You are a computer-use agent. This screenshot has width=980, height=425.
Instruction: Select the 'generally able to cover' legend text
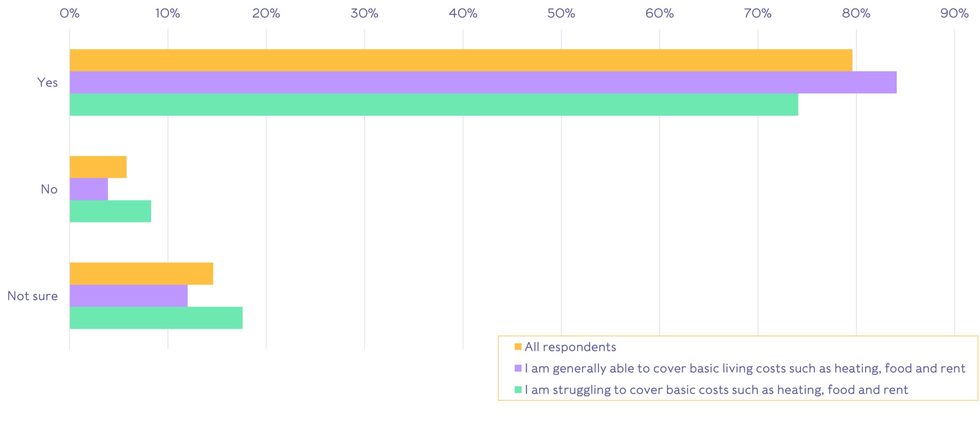tap(745, 368)
